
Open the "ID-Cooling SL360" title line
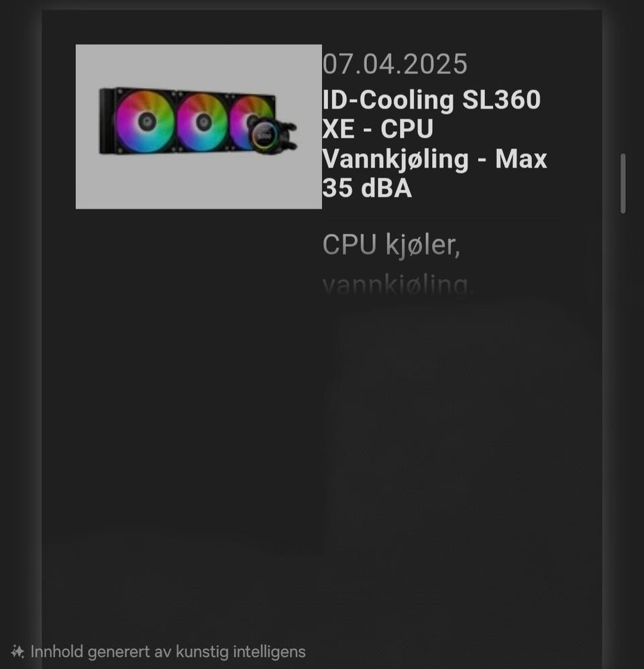tap(431, 99)
